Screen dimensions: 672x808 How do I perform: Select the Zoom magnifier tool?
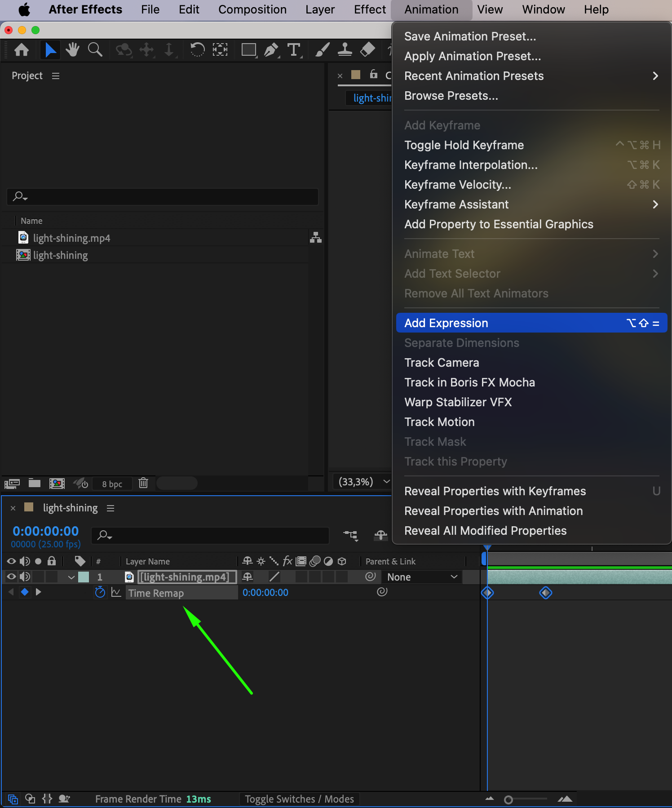click(95, 49)
